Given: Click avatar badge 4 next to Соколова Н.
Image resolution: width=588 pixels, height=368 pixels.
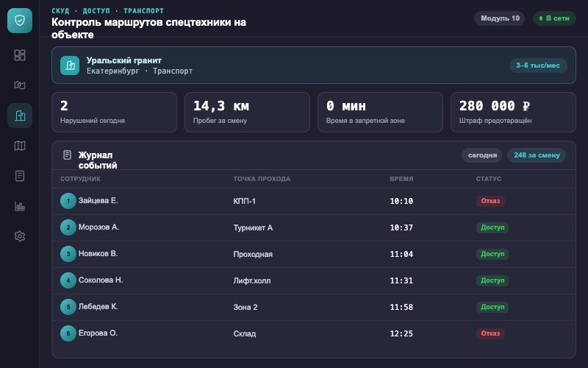Looking at the screenshot, I should coord(68,280).
